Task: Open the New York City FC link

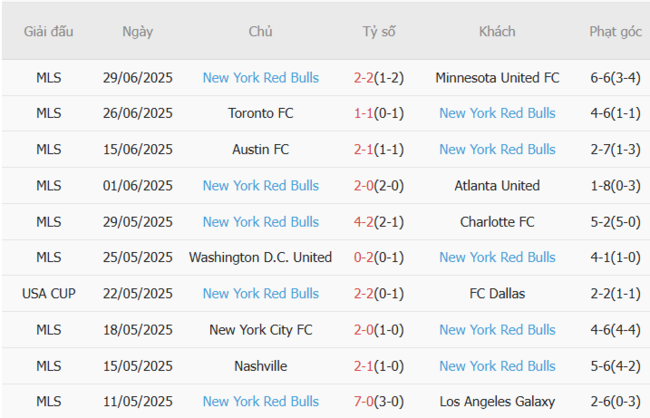Action: (260, 329)
